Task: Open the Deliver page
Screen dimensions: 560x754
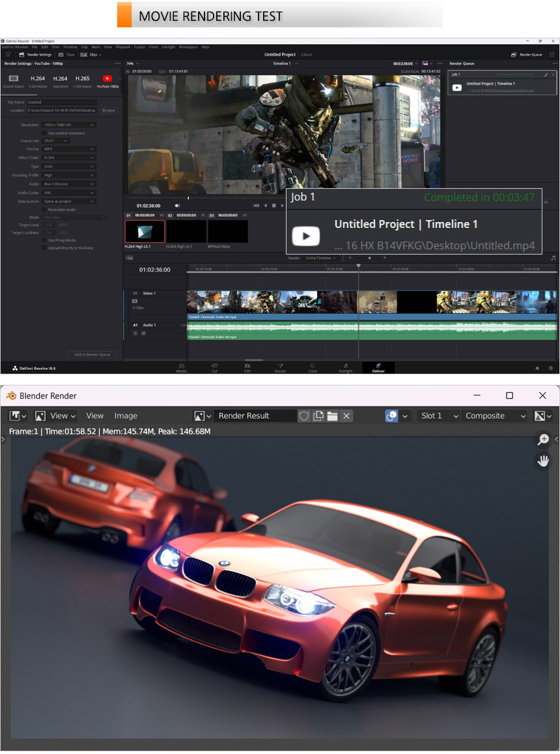Action: tap(378, 368)
